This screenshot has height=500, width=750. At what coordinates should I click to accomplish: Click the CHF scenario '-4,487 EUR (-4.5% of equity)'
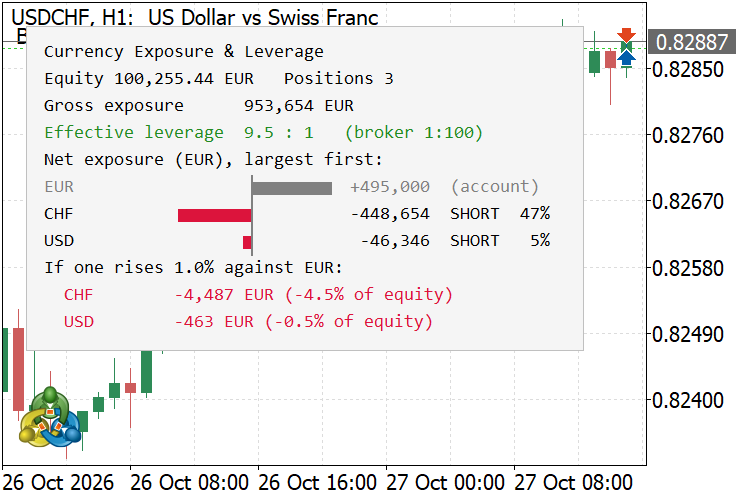tap(313, 295)
